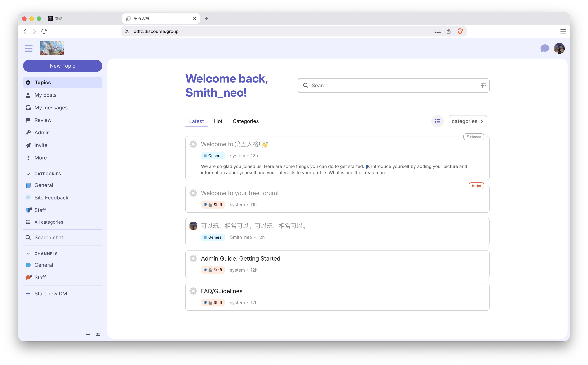Click the plus icon in sidebar footer
Viewport: 588px width, 365px height.
pyautogui.click(x=88, y=334)
